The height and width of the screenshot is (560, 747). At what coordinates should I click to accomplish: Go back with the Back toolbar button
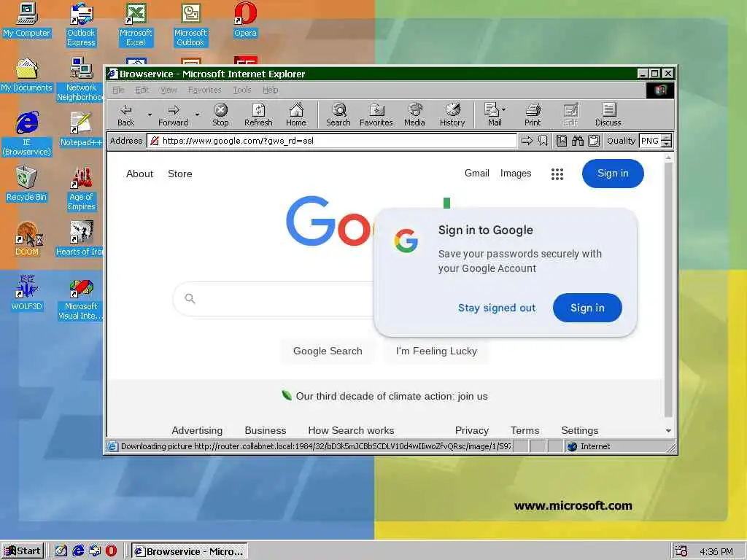pyautogui.click(x=125, y=114)
